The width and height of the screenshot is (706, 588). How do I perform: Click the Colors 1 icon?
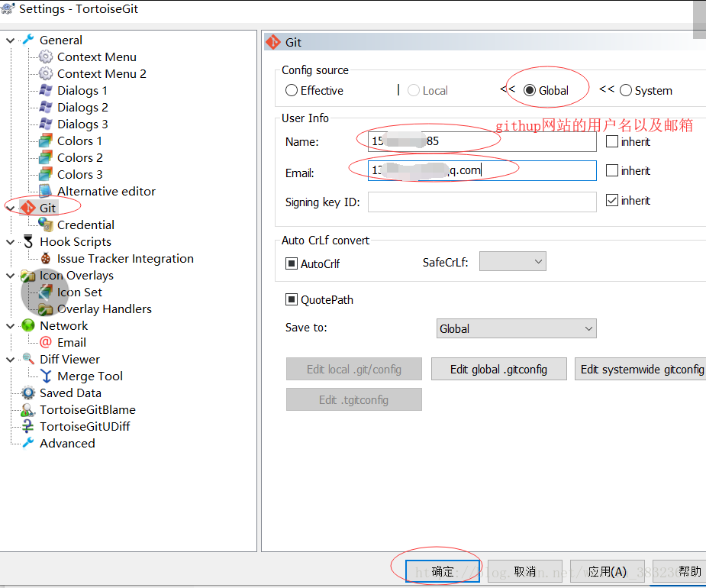[x=46, y=141]
